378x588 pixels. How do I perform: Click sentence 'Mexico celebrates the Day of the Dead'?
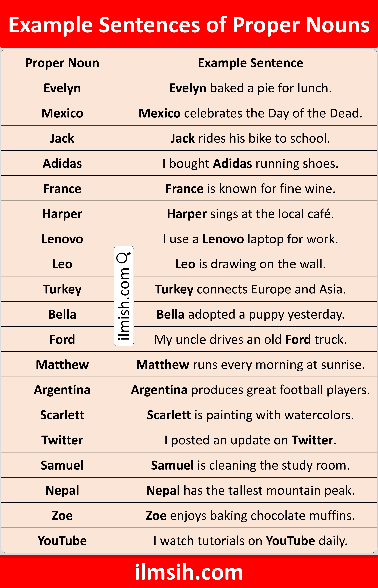click(251, 113)
